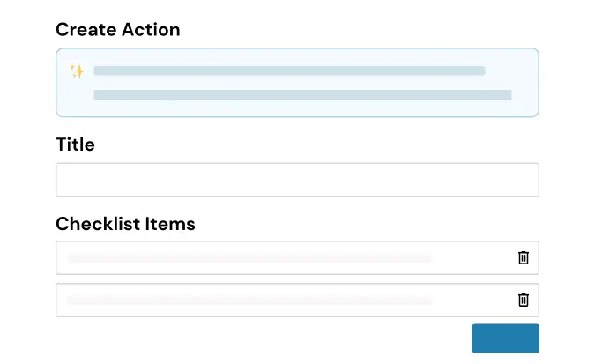Click blurred text in first checklist row
This screenshot has height=364, width=595.
coord(249,258)
